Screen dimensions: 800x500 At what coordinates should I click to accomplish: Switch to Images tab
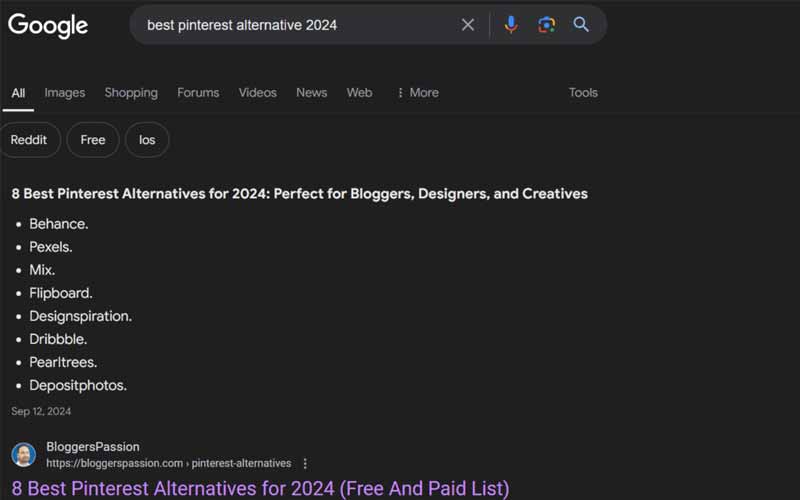click(x=65, y=93)
